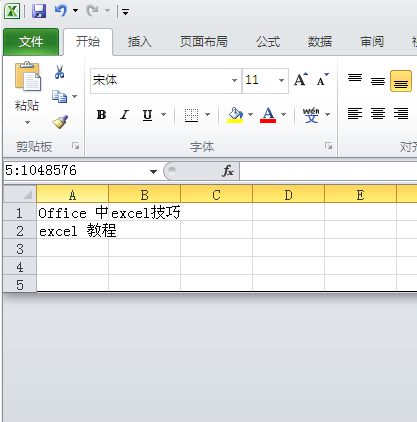Open the 公式 (Formulas) tab
Image resolution: width=417 pixels, height=422 pixels.
268,42
